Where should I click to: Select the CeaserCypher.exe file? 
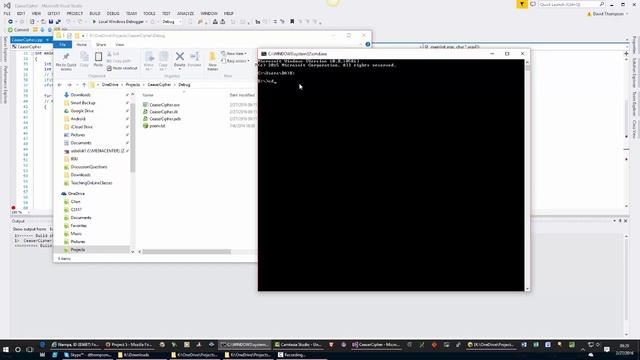coord(164,105)
